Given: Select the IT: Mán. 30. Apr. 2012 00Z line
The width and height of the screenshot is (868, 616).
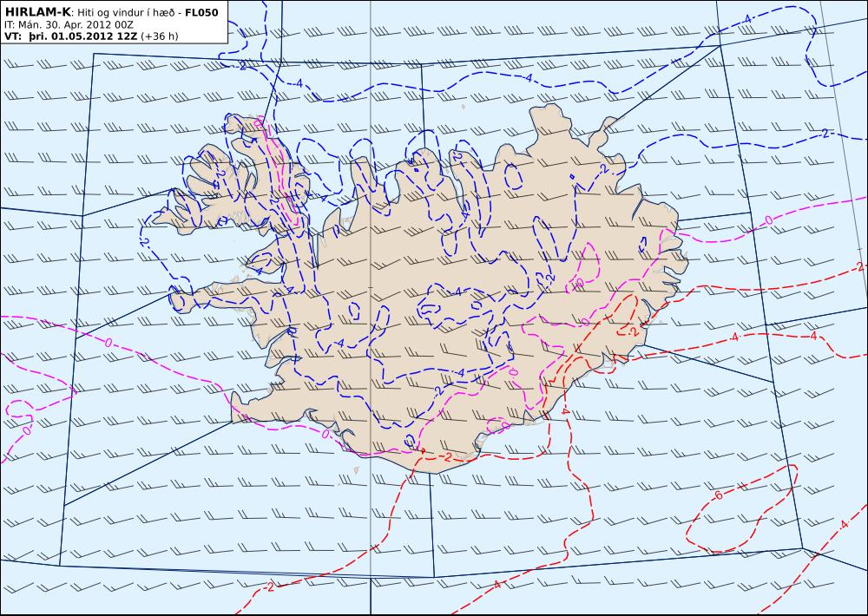Looking at the screenshot, I should click(69, 25).
